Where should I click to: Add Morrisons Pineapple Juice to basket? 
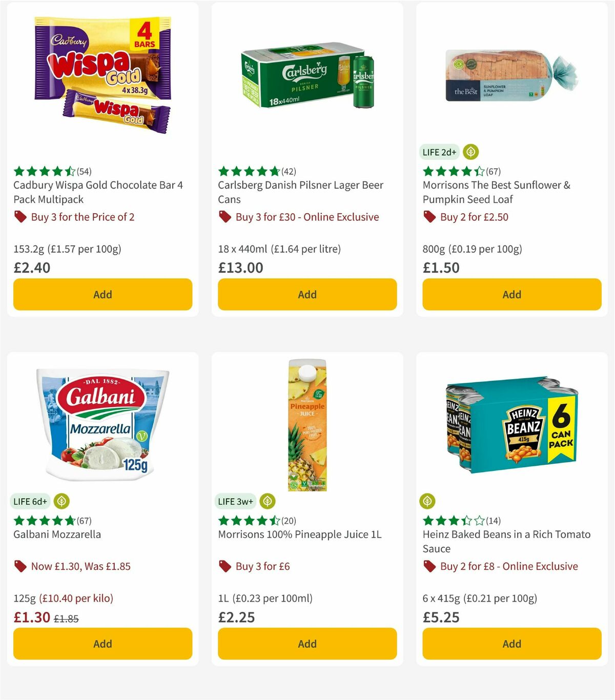306,644
